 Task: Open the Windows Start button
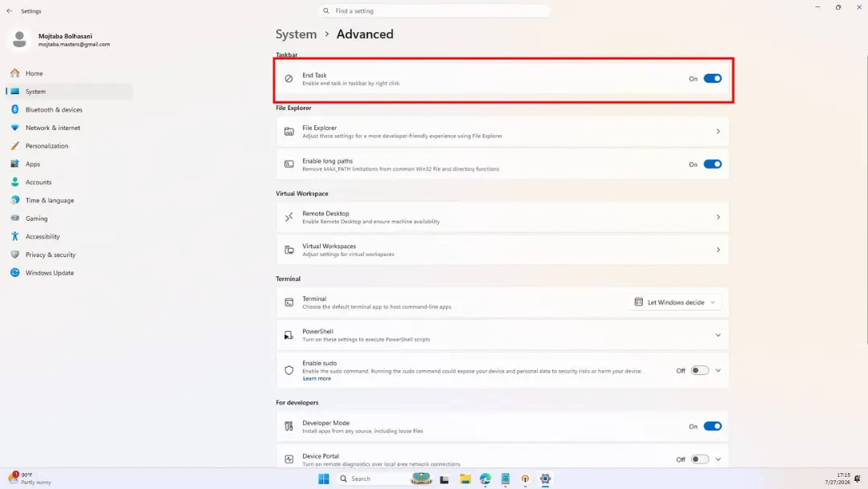[x=324, y=479]
